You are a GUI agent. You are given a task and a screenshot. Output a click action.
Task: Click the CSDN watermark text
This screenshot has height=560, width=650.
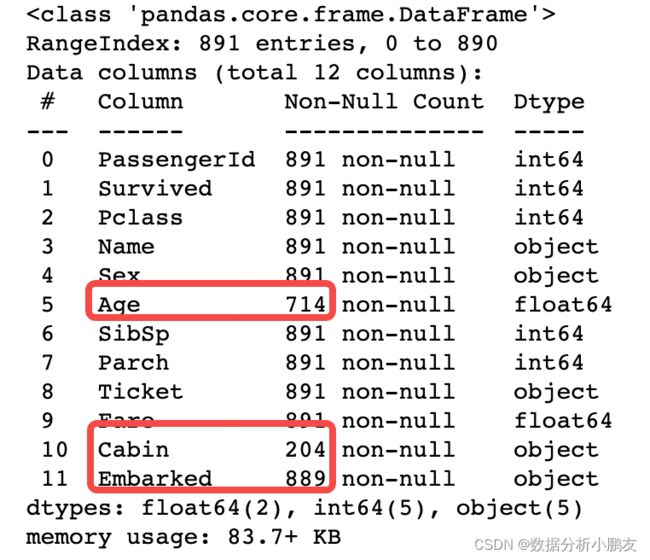point(555,545)
